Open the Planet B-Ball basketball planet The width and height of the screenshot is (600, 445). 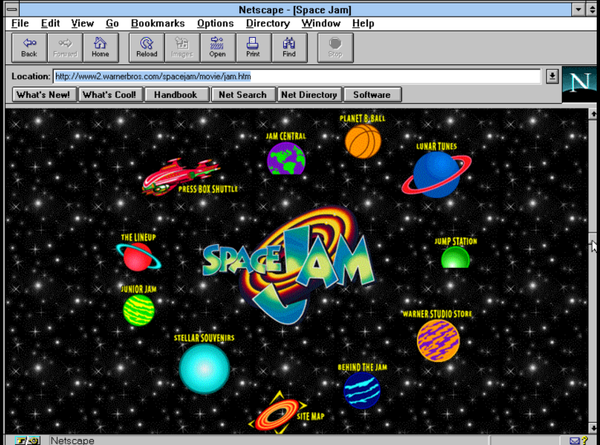pyautogui.click(x=363, y=142)
